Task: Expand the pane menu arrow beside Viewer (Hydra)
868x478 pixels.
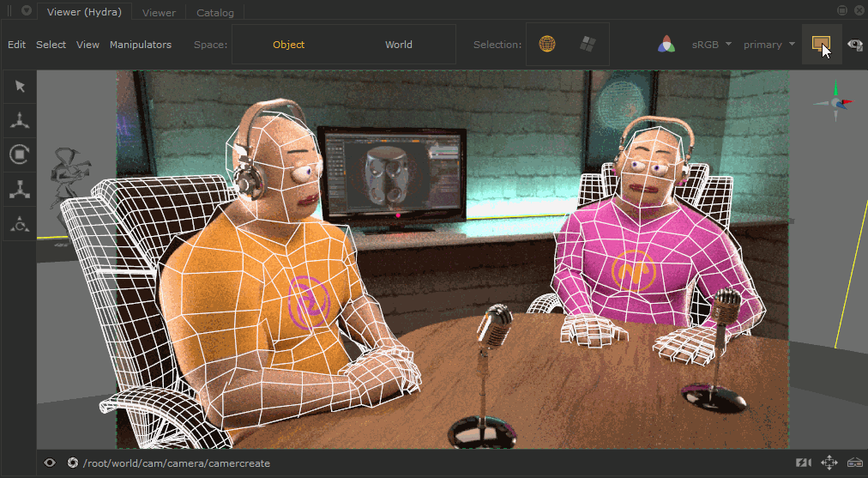Action: (x=27, y=12)
